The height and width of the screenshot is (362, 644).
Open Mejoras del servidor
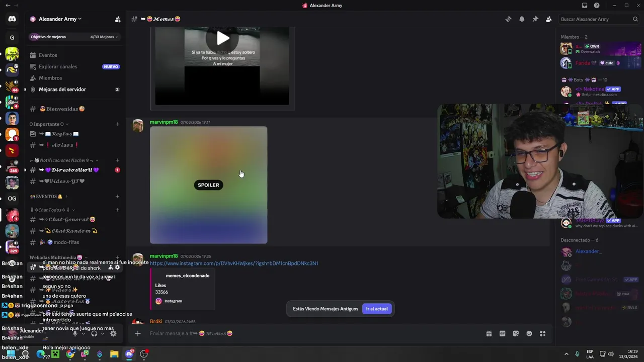click(x=74, y=89)
